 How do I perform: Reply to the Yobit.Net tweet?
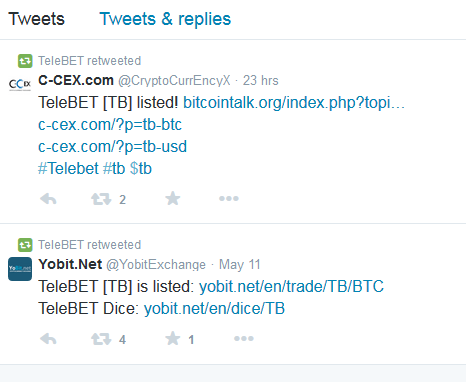click(48, 339)
